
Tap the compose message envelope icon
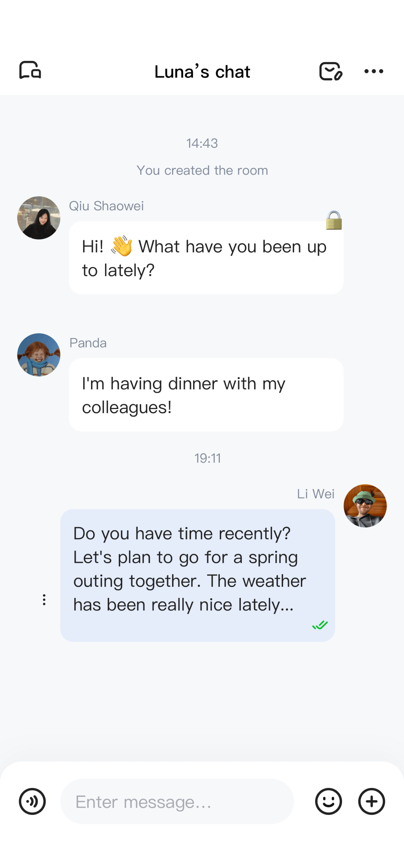tap(330, 71)
